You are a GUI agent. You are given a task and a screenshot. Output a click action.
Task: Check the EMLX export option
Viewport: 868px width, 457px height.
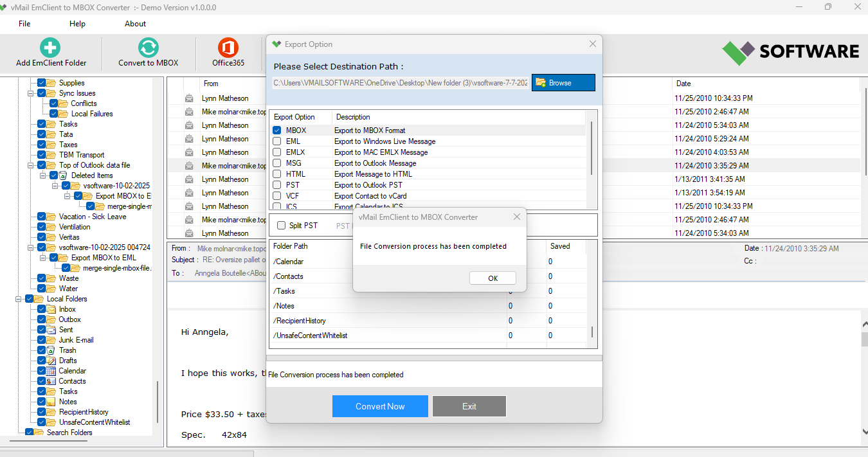[276, 152]
